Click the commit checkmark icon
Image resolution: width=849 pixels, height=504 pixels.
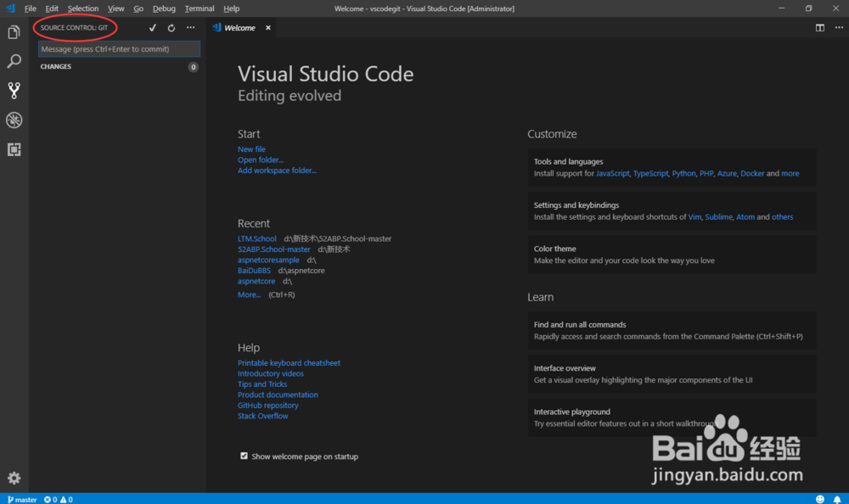point(153,28)
